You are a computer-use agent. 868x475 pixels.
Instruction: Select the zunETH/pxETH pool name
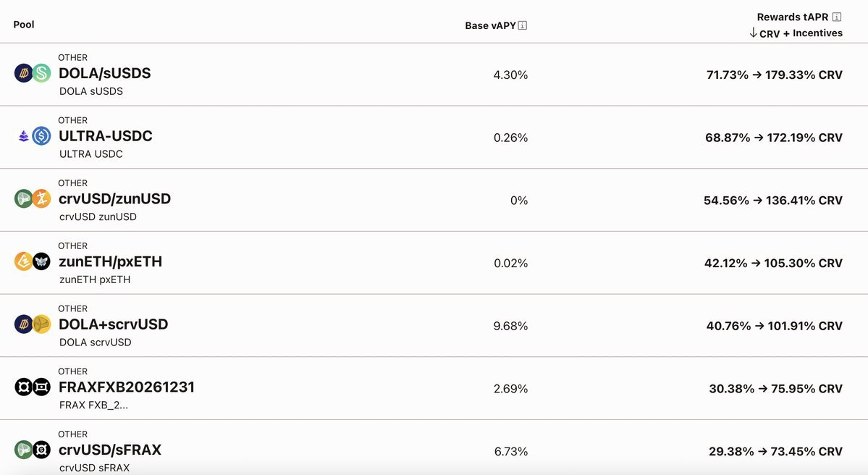[x=110, y=261]
